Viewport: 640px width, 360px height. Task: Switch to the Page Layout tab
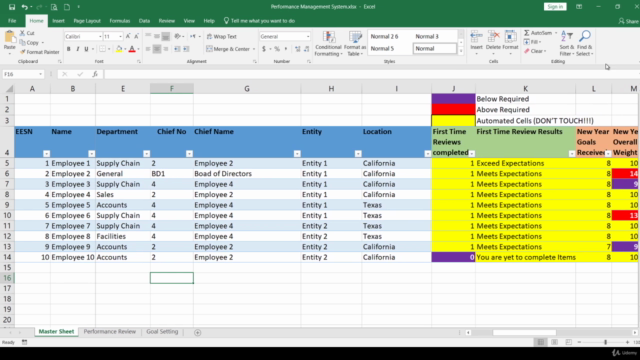[x=87, y=21]
